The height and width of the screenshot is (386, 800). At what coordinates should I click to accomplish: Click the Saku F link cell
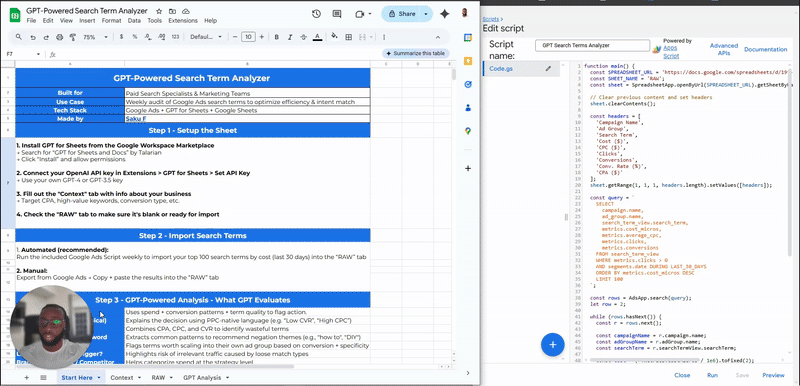(247, 118)
